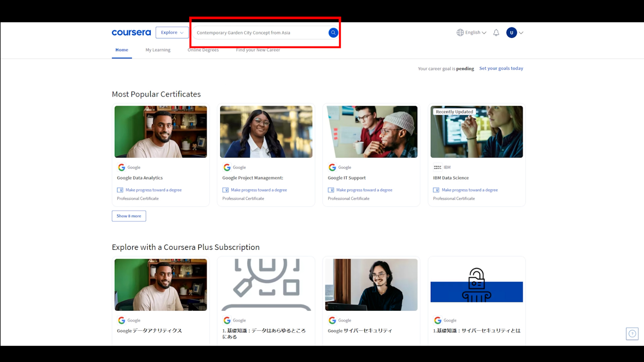The width and height of the screenshot is (644, 362).
Task: Open データはあらゆるところにある card thumbnail
Action: click(266, 285)
